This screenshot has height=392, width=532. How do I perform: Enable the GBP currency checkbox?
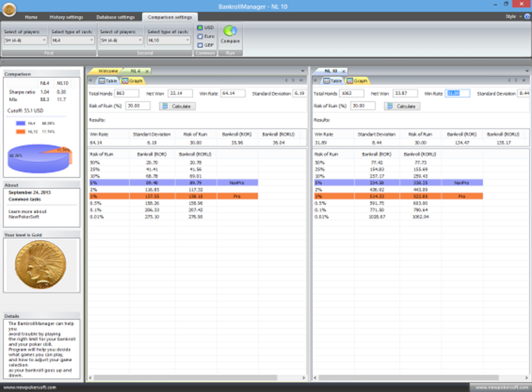click(x=200, y=45)
